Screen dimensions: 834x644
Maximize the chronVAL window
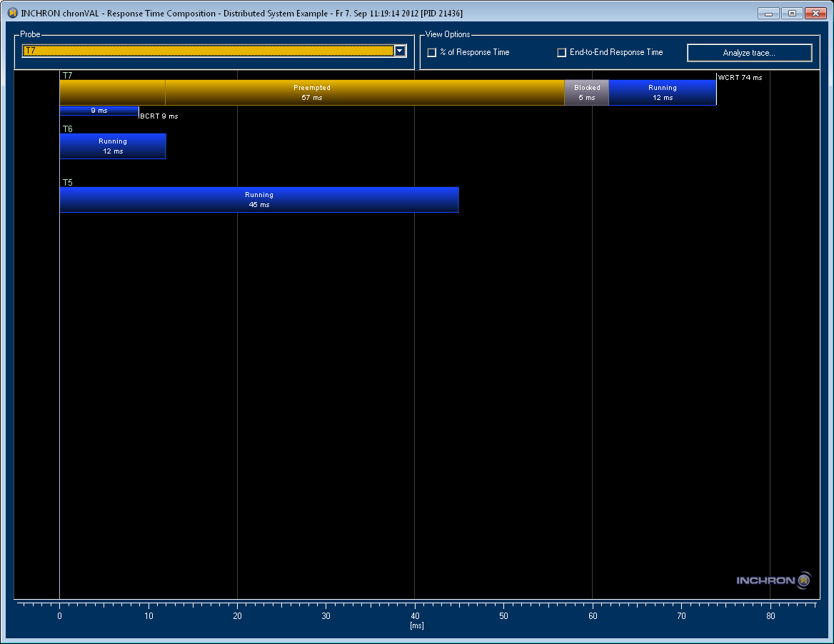coord(792,14)
